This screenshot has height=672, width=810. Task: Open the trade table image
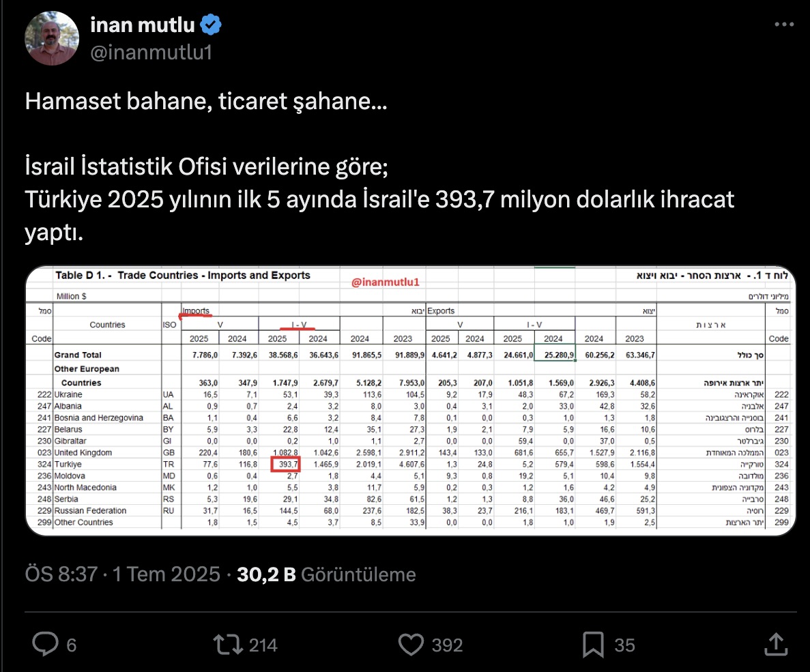[x=411, y=401]
